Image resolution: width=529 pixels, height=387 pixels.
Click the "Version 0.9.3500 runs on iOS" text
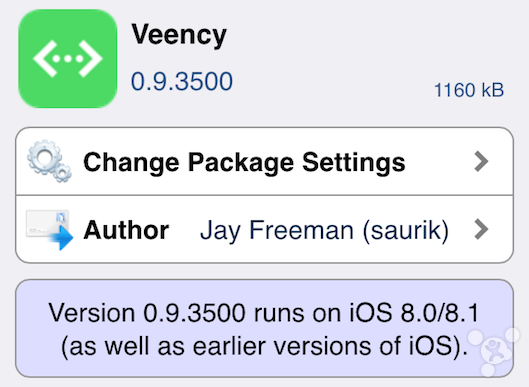click(221, 313)
